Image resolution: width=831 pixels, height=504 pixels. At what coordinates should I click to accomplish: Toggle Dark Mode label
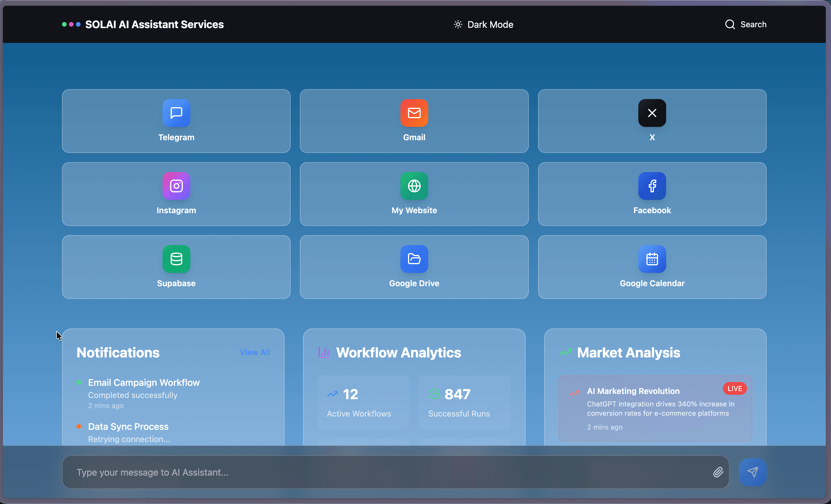pyautogui.click(x=490, y=24)
